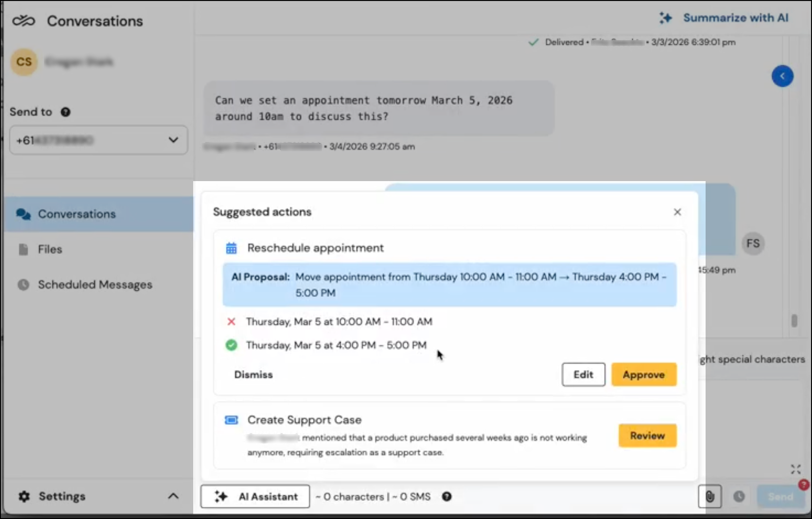Click the FS sender avatar

pyautogui.click(x=753, y=244)
